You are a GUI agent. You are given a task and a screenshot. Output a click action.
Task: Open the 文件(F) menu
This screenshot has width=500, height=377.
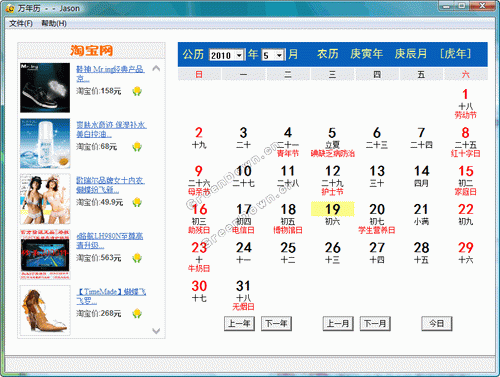[21, 23]
